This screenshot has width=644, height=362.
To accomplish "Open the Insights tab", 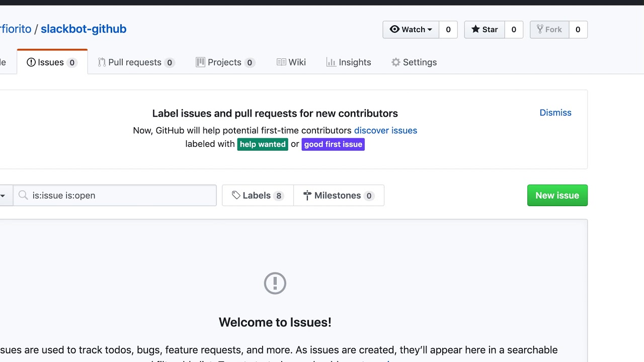I will [349, 62].
